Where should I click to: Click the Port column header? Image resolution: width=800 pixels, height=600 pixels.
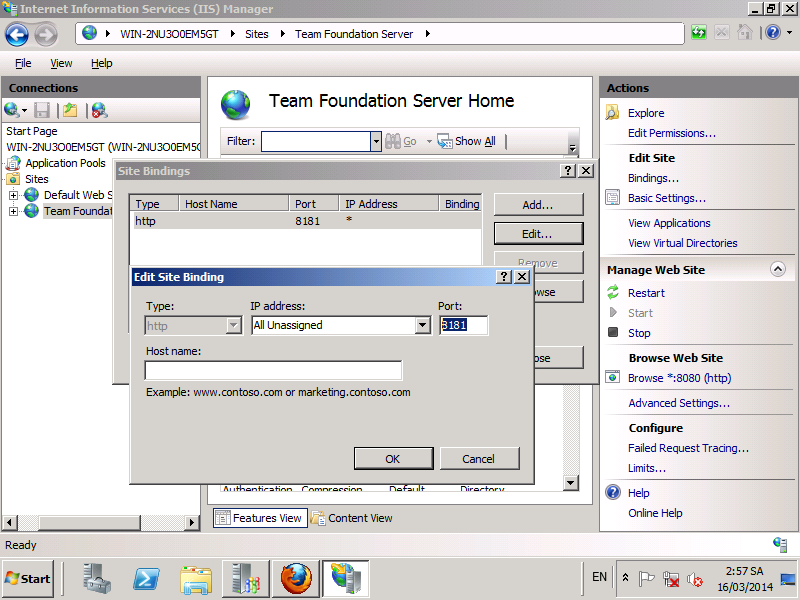[x=314, y=204]
